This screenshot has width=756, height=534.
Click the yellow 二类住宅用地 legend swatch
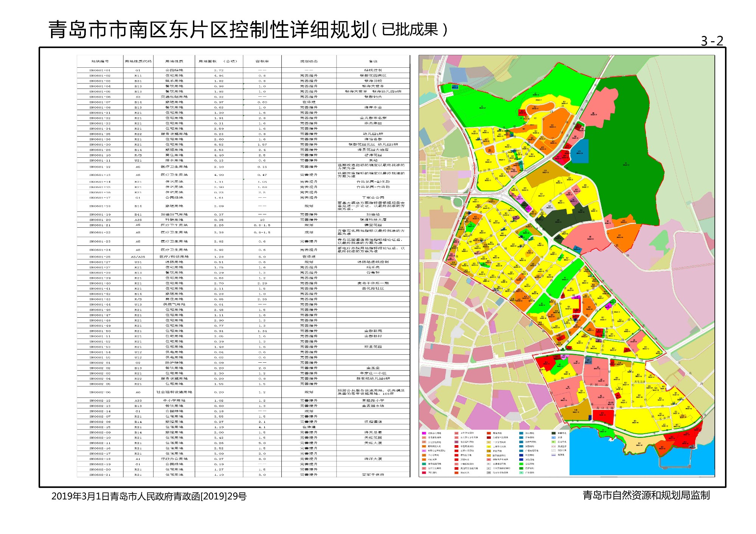[x=489, y=447]
